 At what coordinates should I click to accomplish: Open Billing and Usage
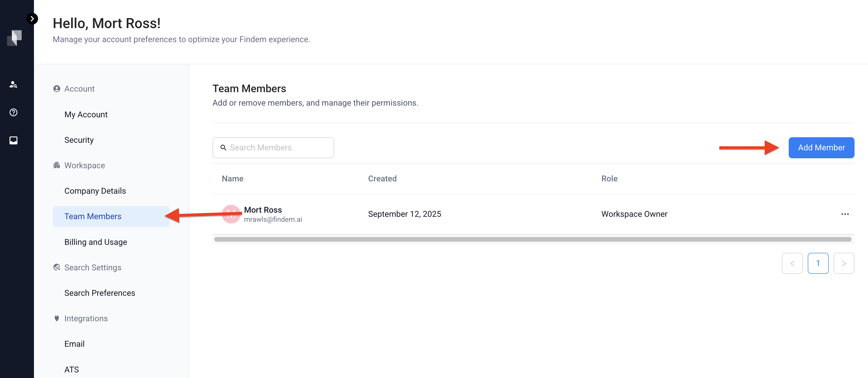[96, 242]
